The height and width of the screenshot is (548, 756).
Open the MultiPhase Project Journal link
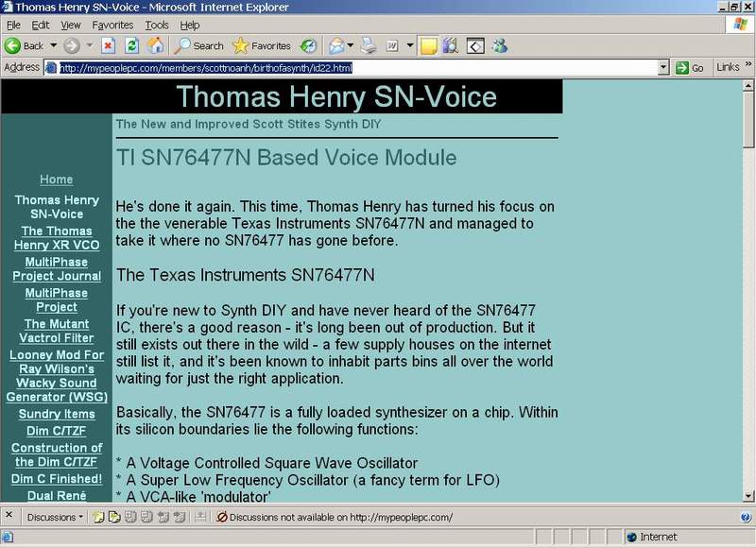[57, 269]
